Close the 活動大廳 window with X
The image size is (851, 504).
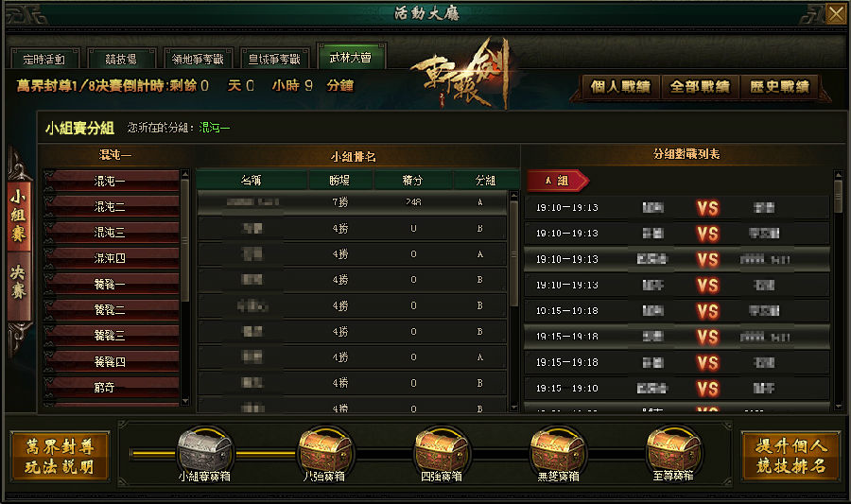tap(836, 13)
